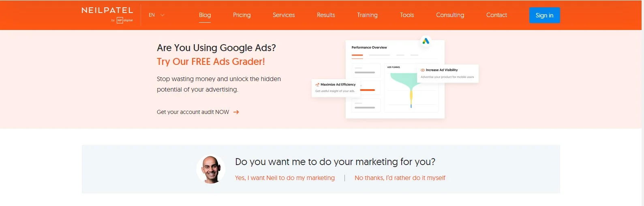Image resolution: width=644 pixels, height=206 pixels.
Task: Open the Blog menu item
Action: (205, 15)
